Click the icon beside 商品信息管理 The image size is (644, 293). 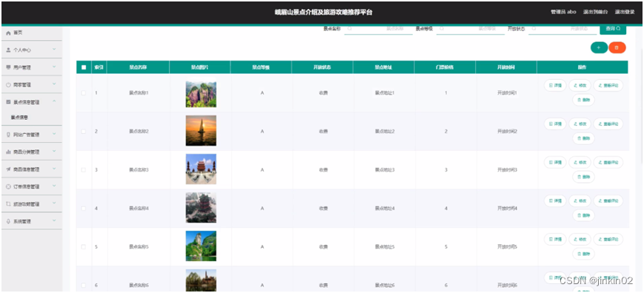[8, 169]
